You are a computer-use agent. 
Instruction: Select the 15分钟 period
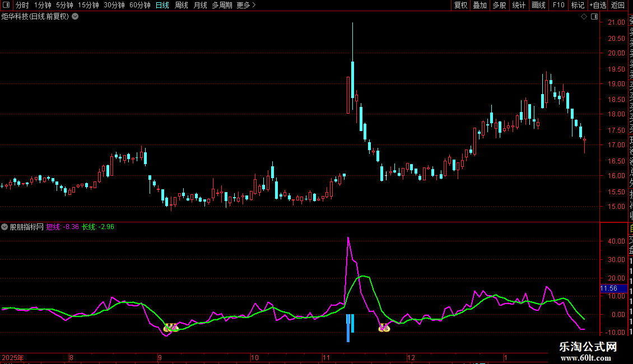(88, 5)
